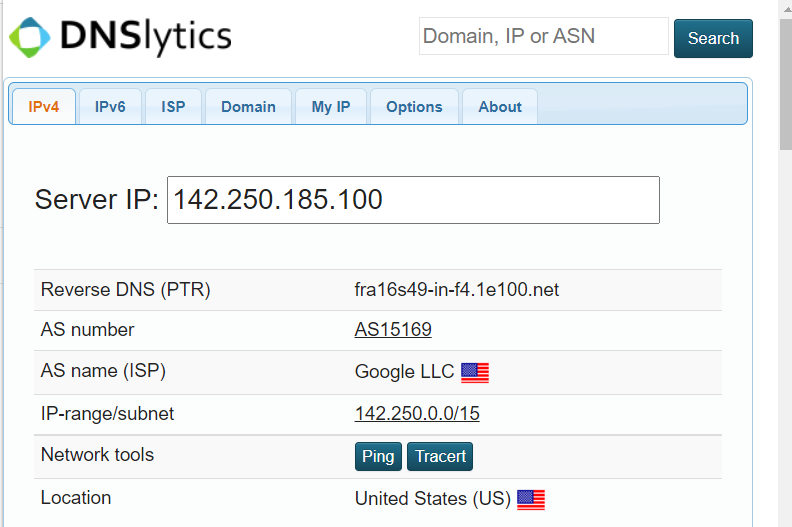The width and height of the screenshot is (792, 527).
Task: Click the AS name (ISP) label
Action: pyautogui.click(x=104, y=371)
